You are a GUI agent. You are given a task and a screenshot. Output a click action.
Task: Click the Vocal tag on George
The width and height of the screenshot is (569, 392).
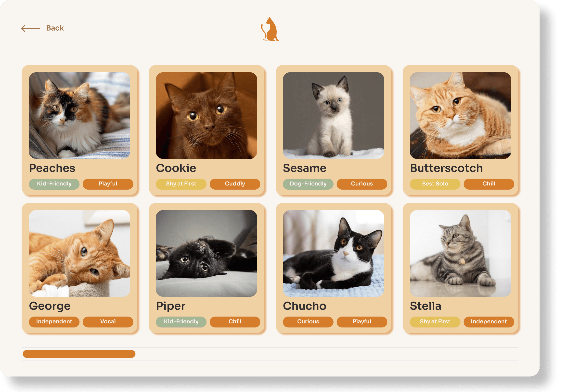point(108,322)
